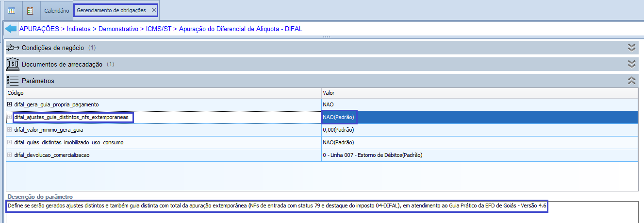This screenshot has width=644, height=223.
Task: Click the blue back arrow icon
Action: [11, 29]
